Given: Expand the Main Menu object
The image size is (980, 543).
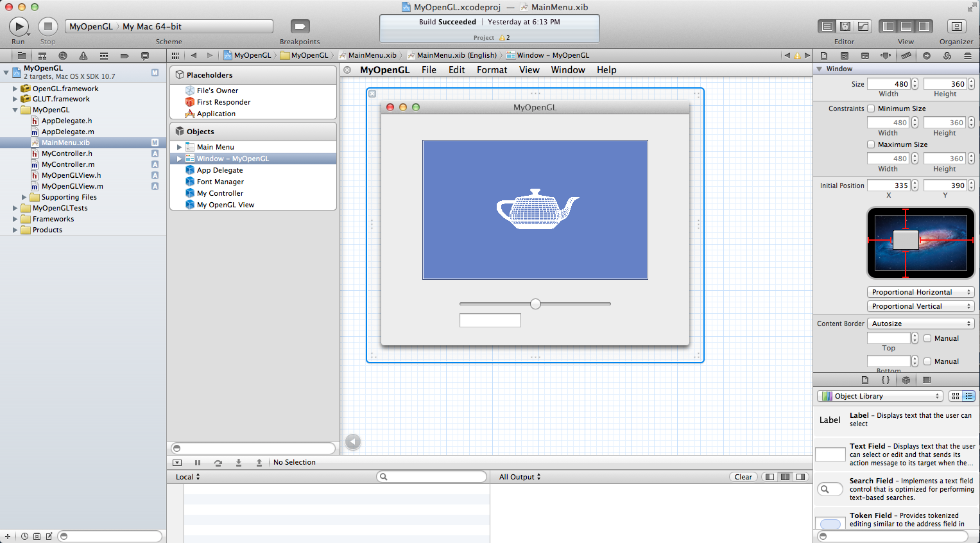Looking at the screenshot, I should coord(179,147).
